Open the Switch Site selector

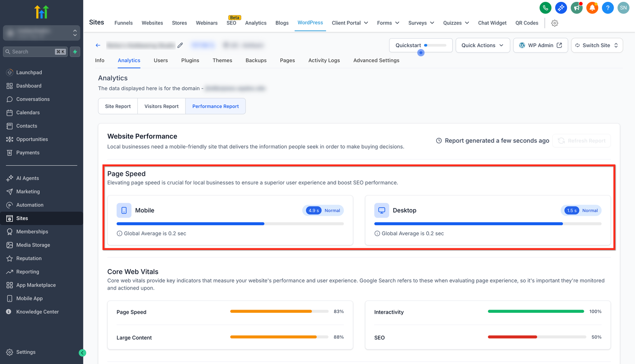click(596, 45)
